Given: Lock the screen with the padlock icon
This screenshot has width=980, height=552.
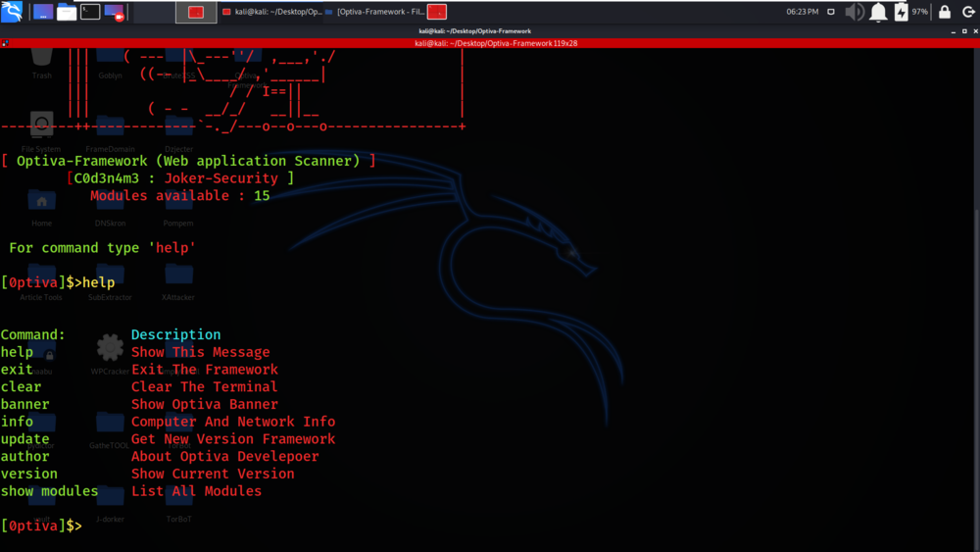Looking at the screenshot, I should [x=945, y=12].
